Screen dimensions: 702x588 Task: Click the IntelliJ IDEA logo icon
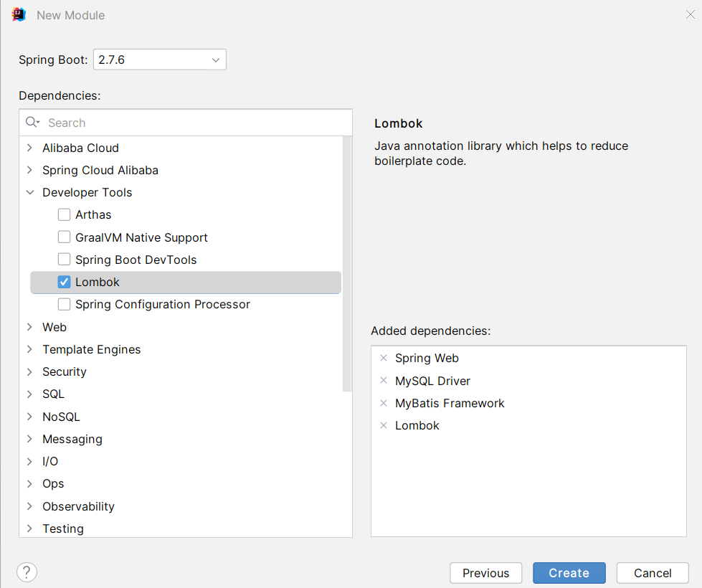pos(19,15)
